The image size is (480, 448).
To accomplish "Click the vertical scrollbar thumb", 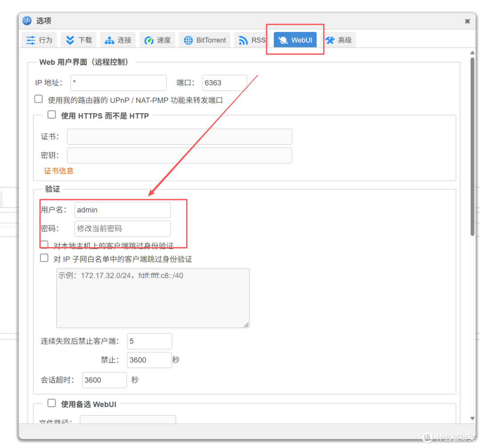I will click(472, 147).
